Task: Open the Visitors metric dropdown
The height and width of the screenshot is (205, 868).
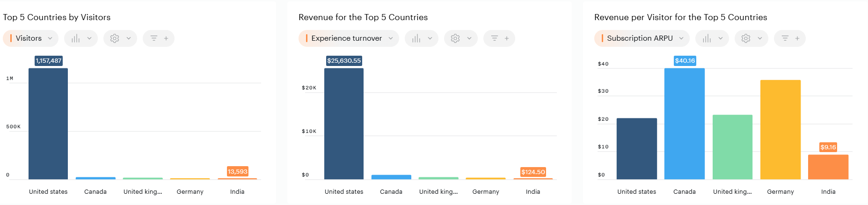Action: tap(31, 38)
